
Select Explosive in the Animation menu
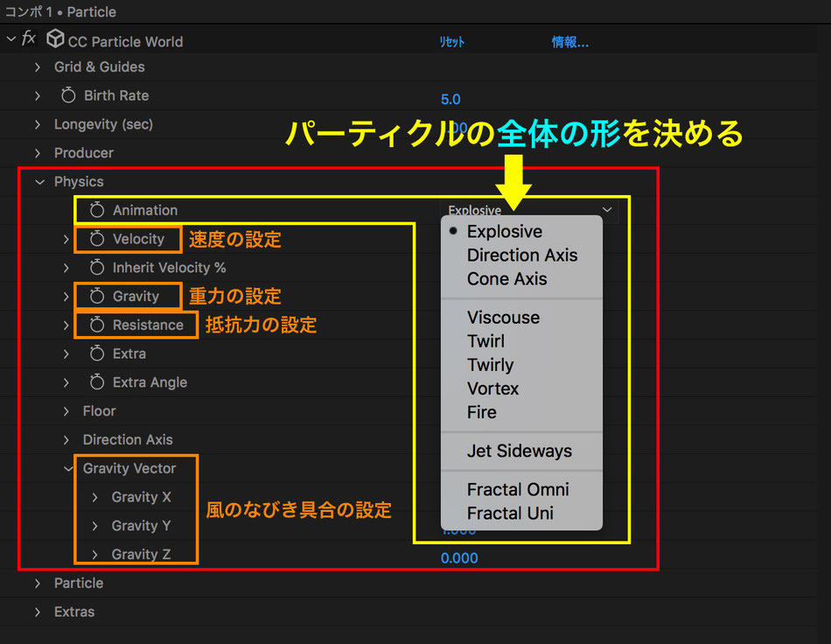point(521,232)
